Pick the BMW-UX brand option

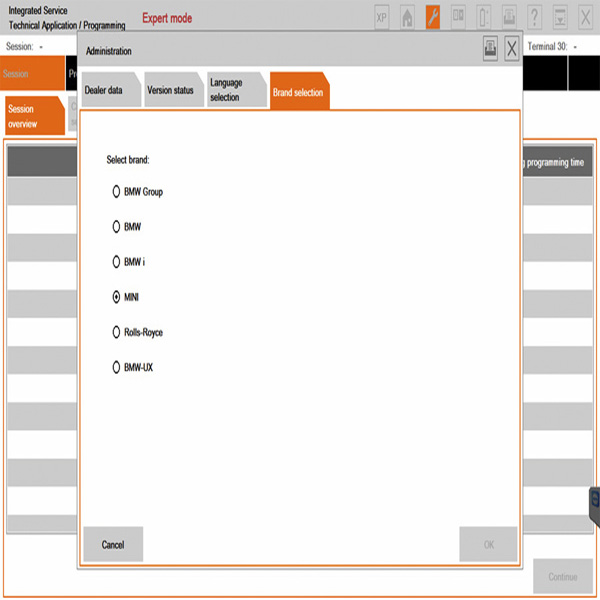coord(117,368)
